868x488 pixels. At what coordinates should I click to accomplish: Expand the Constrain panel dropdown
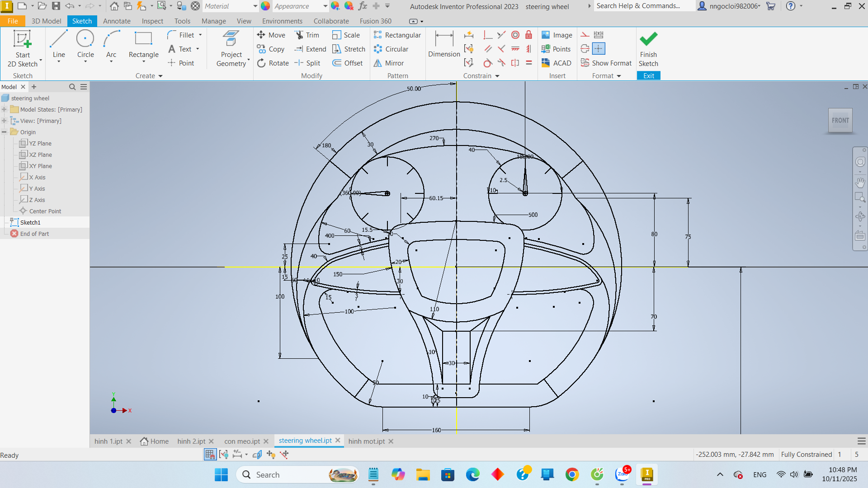coord(497,76)
